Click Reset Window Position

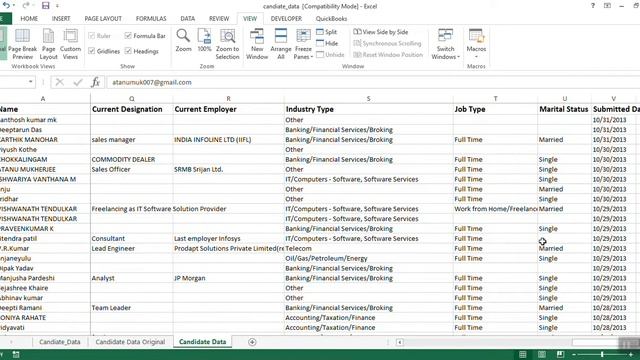pyautogui.click(x=388, y=55)
